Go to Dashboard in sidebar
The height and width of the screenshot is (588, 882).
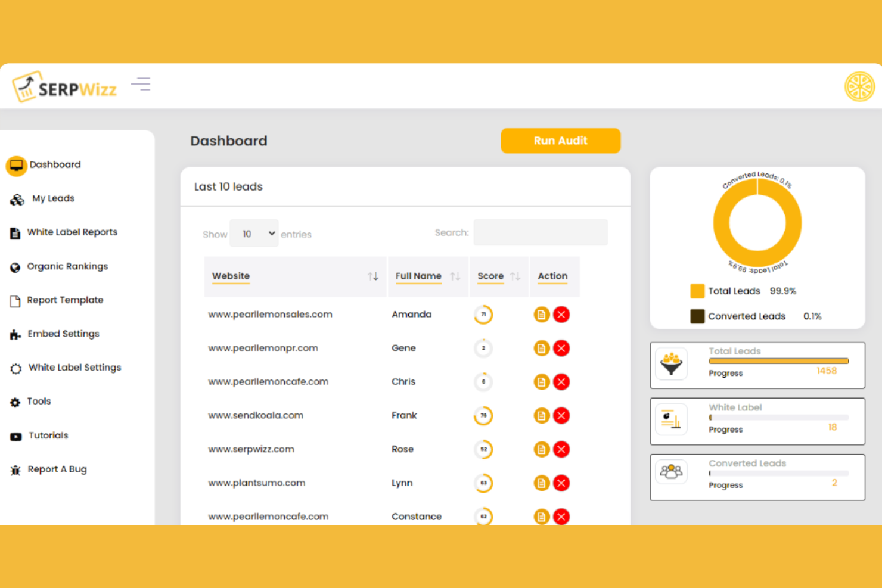(55, 165)
